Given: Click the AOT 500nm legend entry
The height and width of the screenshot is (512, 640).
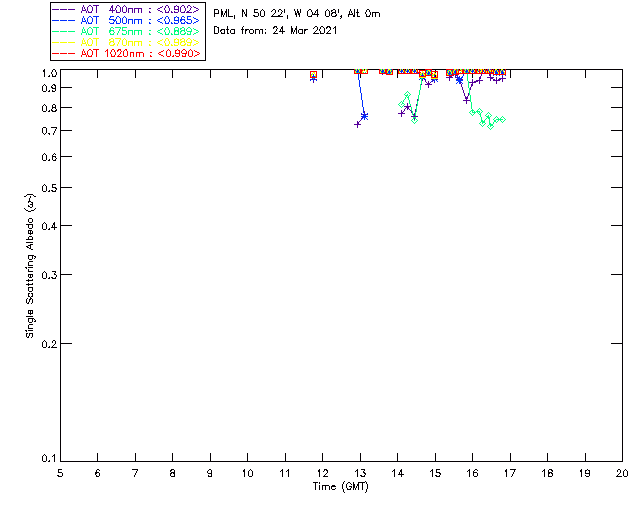Looking at the screenshot, I should 126,20.
